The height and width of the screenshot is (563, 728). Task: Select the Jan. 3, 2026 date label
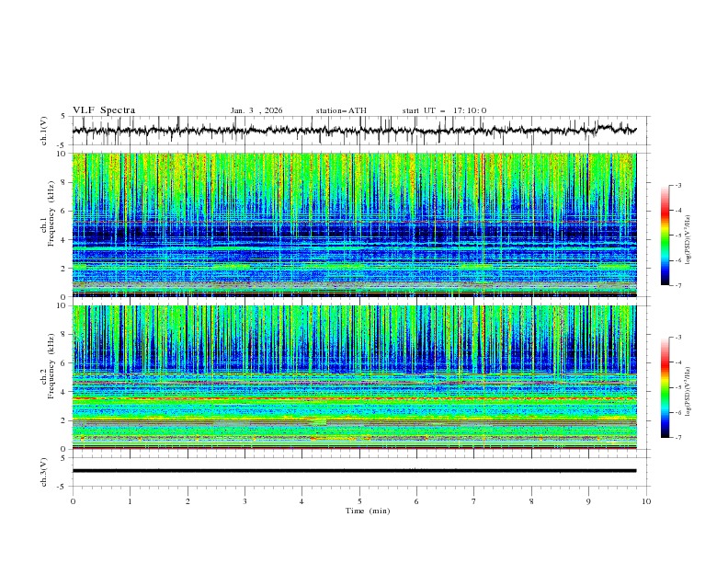coord(256,110)
